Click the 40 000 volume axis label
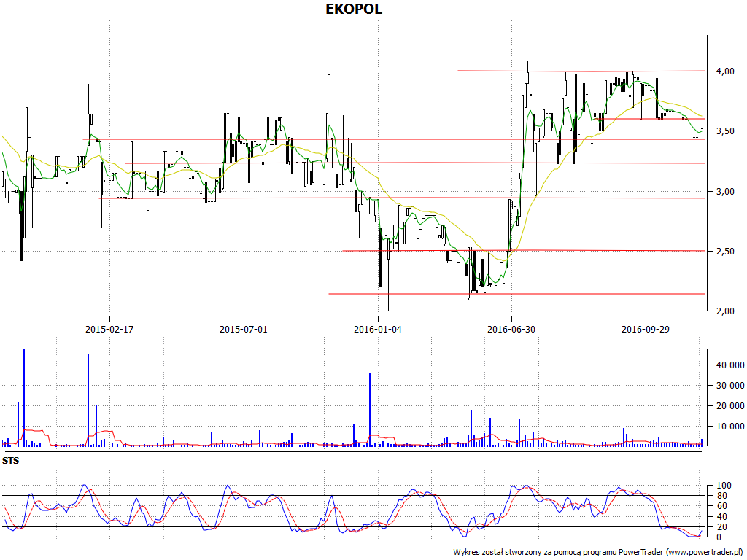 click(x=729, y=365)
